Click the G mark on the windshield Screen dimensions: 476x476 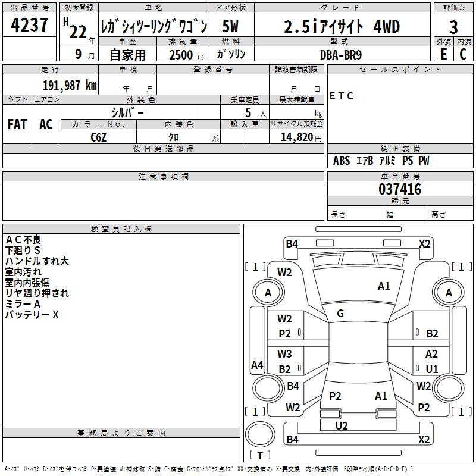[340, 314]
